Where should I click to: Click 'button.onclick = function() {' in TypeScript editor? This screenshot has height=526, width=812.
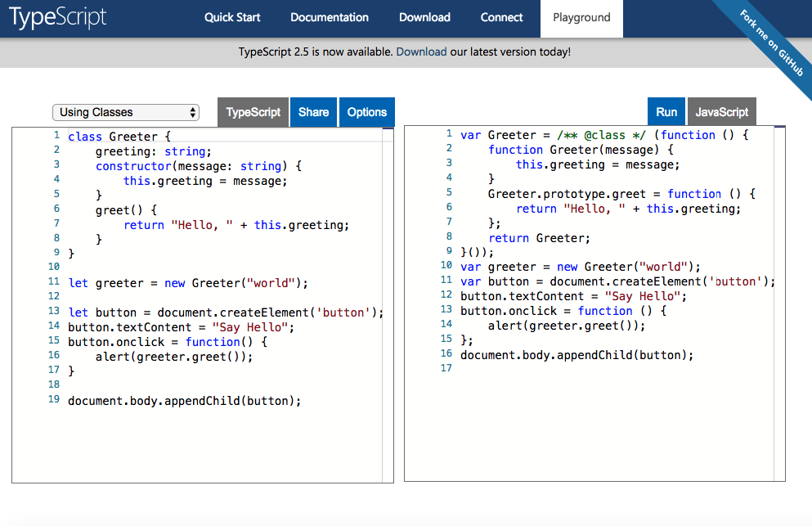(x=168, y=342)
